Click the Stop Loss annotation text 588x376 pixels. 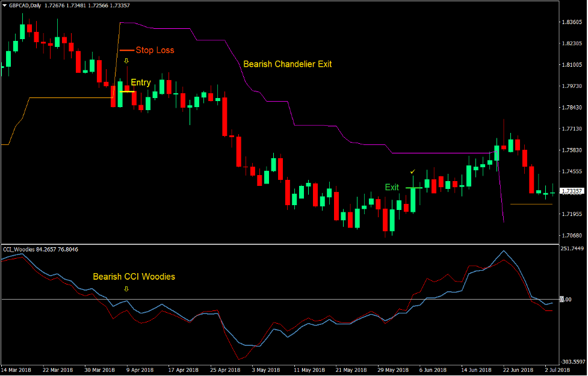click(x=155, y=51)
